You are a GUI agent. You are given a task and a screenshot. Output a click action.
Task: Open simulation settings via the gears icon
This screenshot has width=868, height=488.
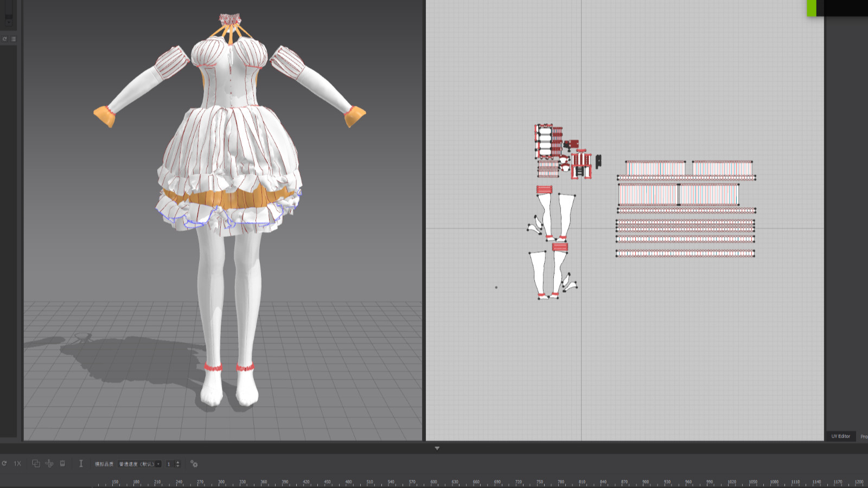coord(194,464)
